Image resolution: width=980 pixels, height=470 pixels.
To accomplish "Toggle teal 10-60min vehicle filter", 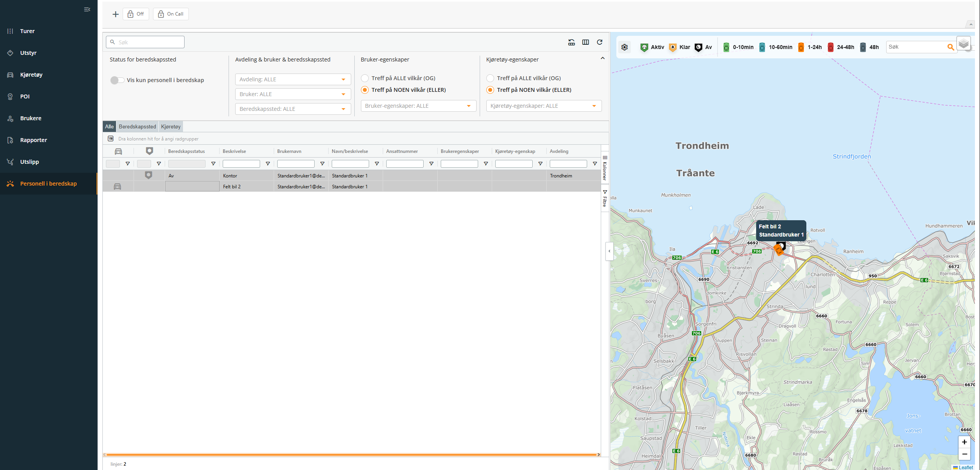I will point(762,47).
